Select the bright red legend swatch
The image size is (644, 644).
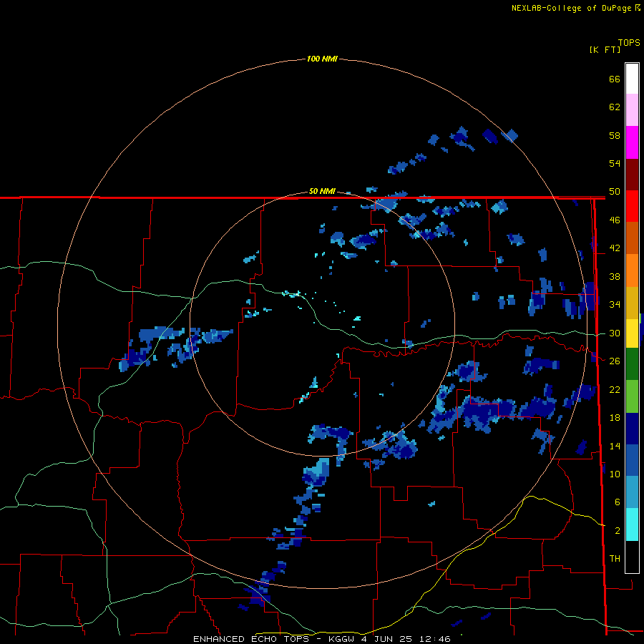[632, 207]
